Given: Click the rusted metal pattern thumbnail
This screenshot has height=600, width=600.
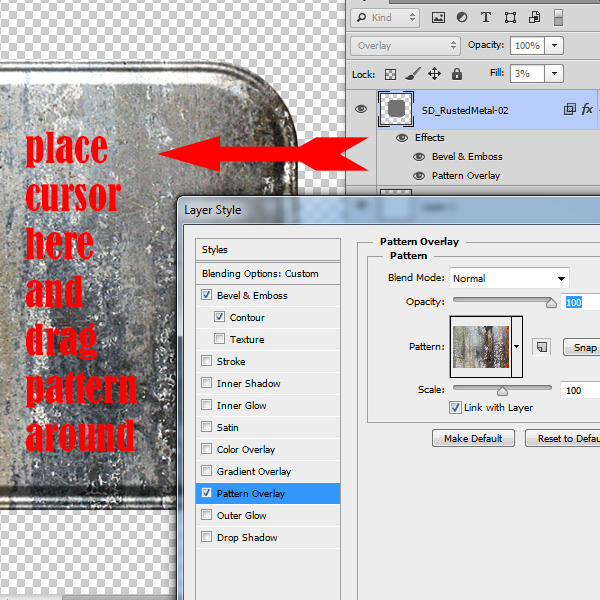Looking at the screenshot, I should tap(481, 347).
